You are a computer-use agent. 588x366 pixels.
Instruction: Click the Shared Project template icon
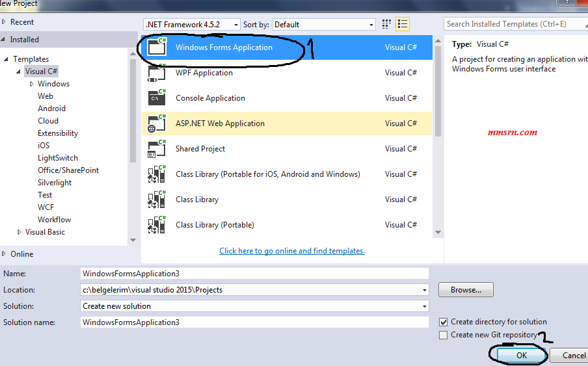click(x=157, y=149)
